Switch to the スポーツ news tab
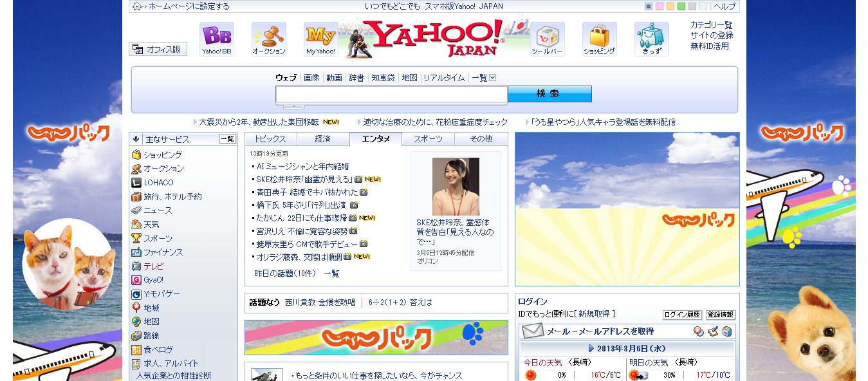The width and height of the screenshot is (868, 381). click(429, 139)
